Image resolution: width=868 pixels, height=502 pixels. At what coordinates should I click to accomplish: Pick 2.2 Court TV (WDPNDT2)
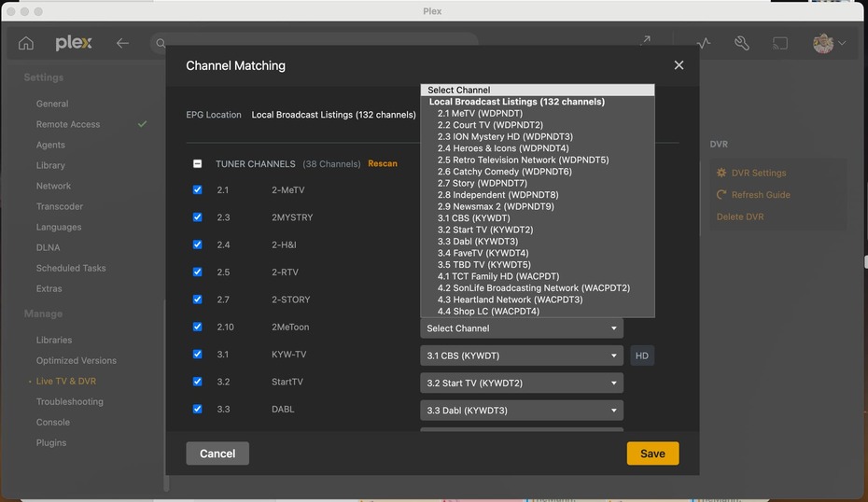(537, 124)
